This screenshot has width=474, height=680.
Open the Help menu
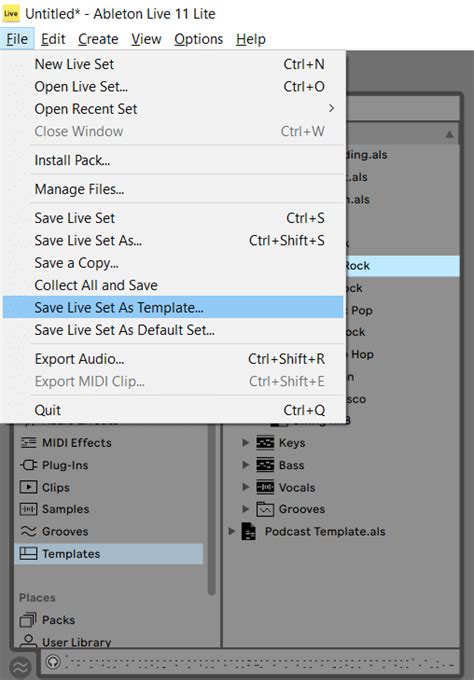pyautogui.click(x=251, y=39)
